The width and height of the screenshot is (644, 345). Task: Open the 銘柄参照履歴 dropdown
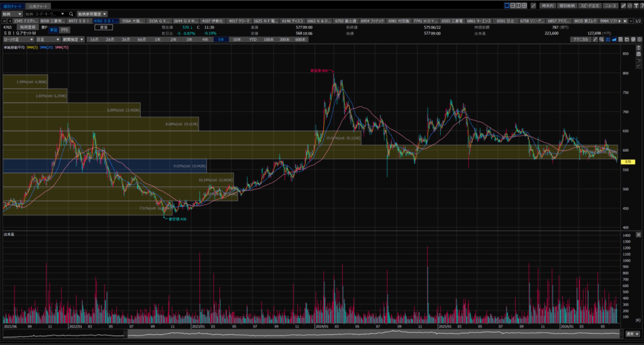(x=92, y=14)
